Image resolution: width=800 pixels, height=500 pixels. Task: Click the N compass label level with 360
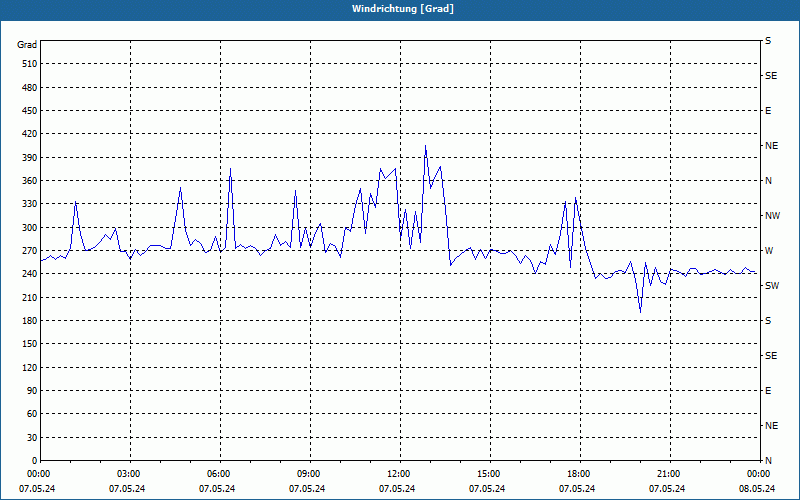click(769, 181)
